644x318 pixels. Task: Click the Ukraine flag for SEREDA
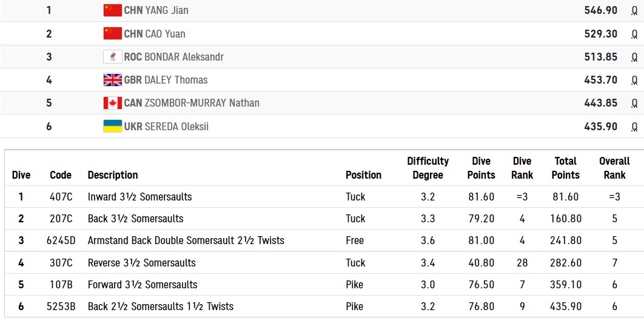tap(112, 126)
